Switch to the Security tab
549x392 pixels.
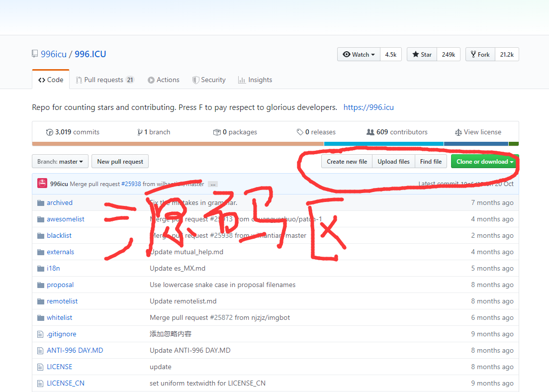pyautogui.click(x=209, y=80)
